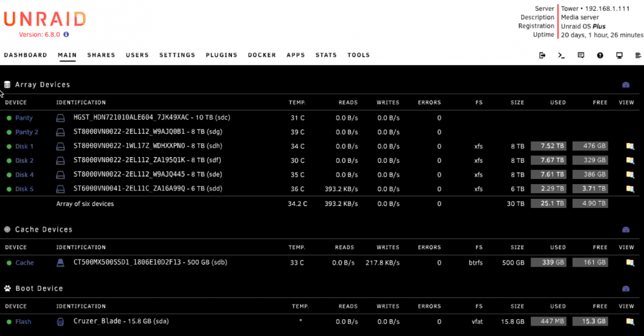Click the version info icon next to 6.8.0
This screenshot has height=336, width=644.
[x=66, y=35]
